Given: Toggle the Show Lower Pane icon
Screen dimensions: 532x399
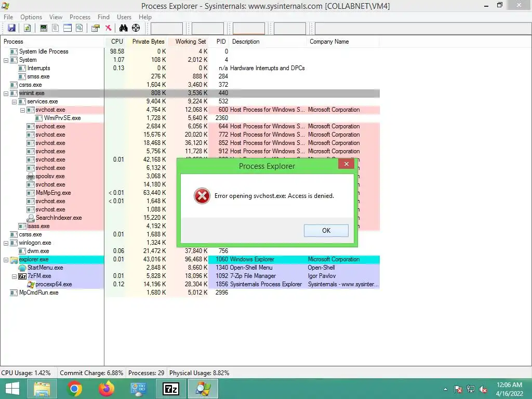Looking at the screenshot, I should click(68, 28).
